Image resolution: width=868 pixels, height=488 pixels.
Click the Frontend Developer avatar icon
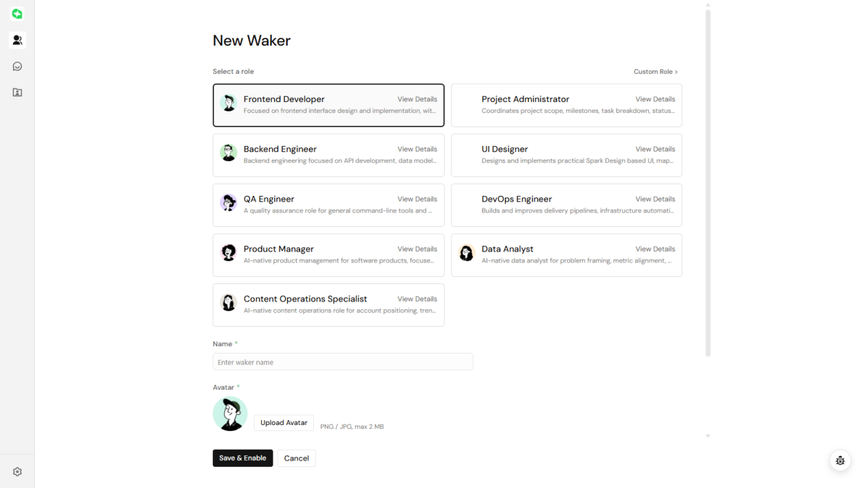229,103
